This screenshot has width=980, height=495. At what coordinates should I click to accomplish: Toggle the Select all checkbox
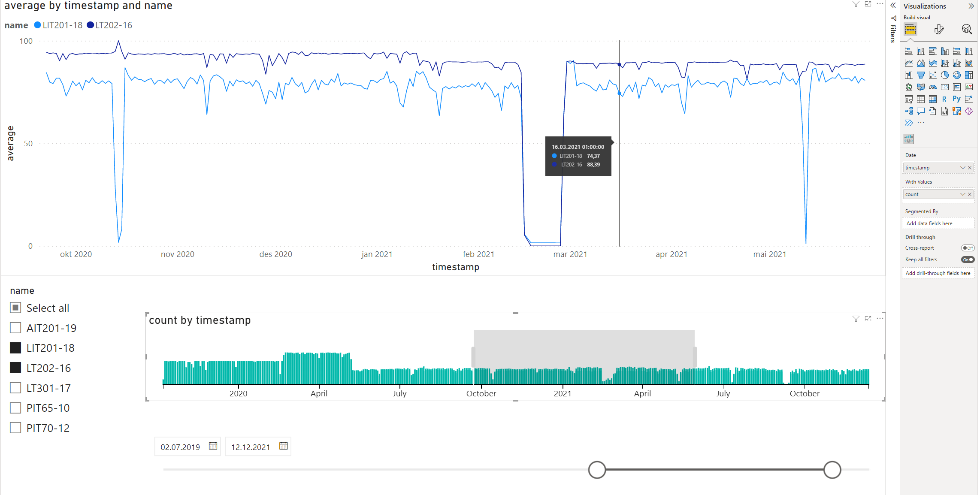click(15, 308)
